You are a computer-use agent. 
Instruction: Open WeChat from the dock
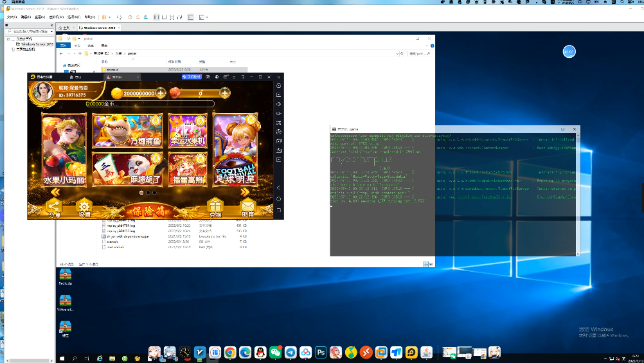(x=276, y=352)
